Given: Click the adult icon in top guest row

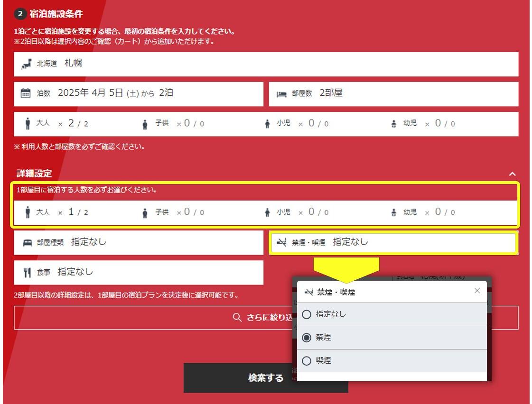Looking at the screenshot, I should (28, 124).
